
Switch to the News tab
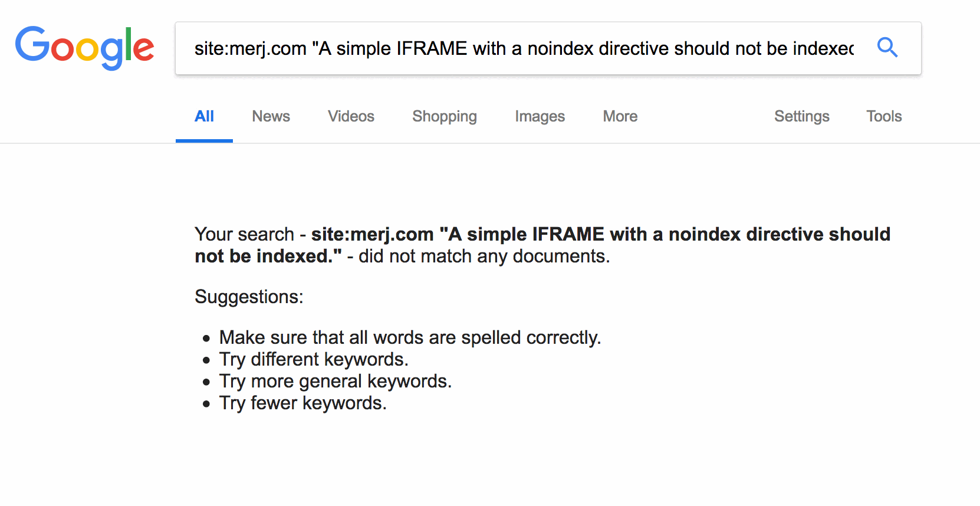tap(271, 116)
